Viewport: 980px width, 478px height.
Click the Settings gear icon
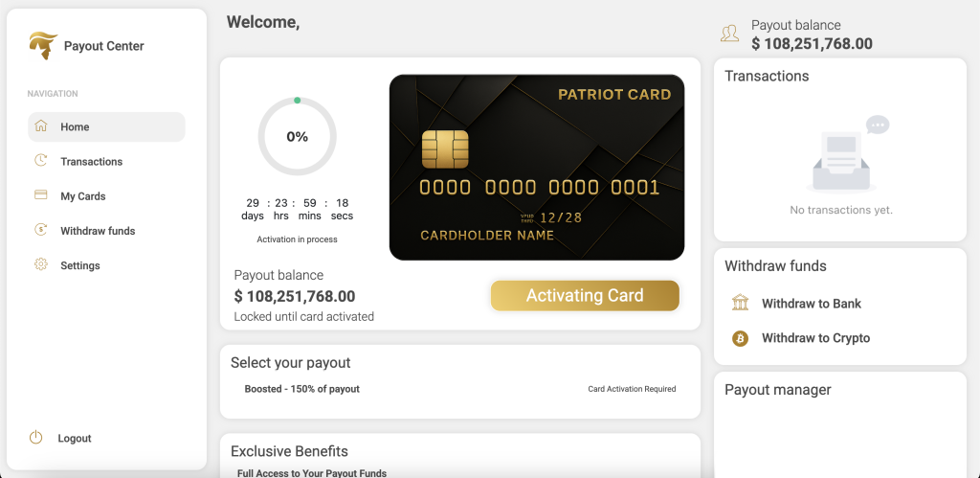click(x=40, y=264)
